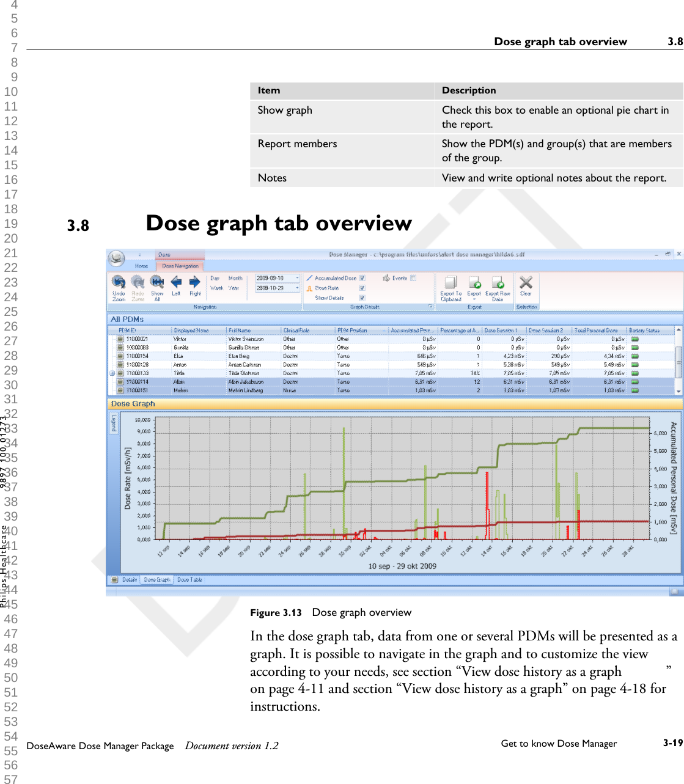Switch to the Home tab

[141, 266]
